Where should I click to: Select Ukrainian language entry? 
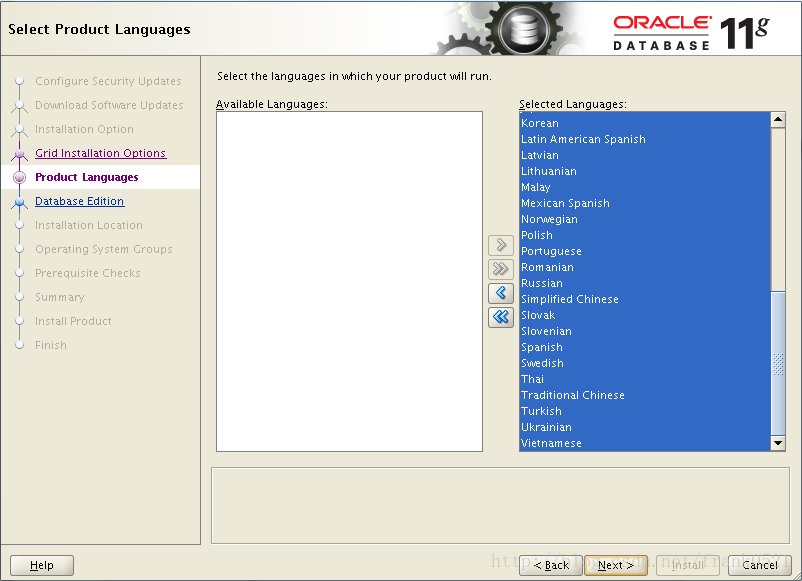point(645,427)
